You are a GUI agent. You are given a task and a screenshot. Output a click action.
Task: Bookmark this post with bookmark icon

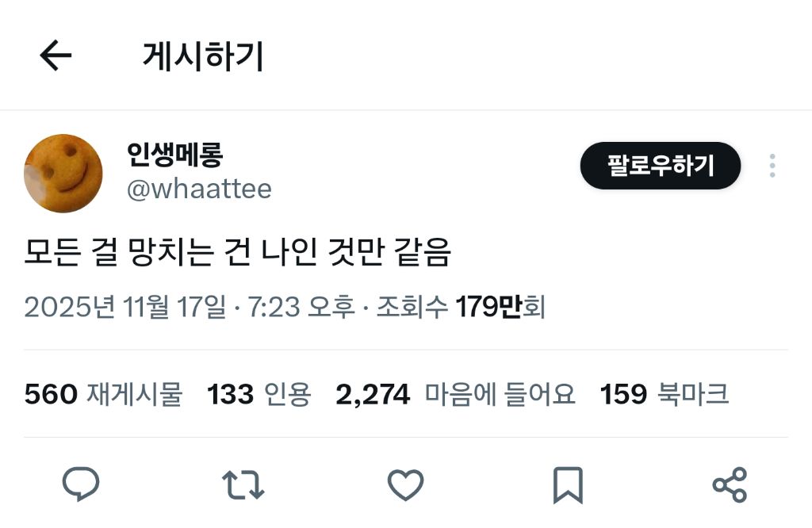point(568,485)
